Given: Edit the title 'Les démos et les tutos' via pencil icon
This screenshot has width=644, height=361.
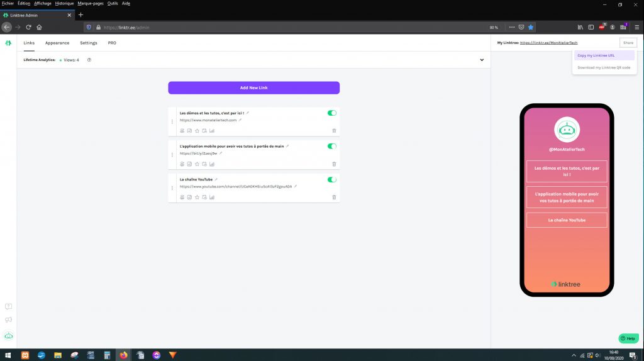Looking at the screenshot, I should pyautogui.click(x=248, y=113).
